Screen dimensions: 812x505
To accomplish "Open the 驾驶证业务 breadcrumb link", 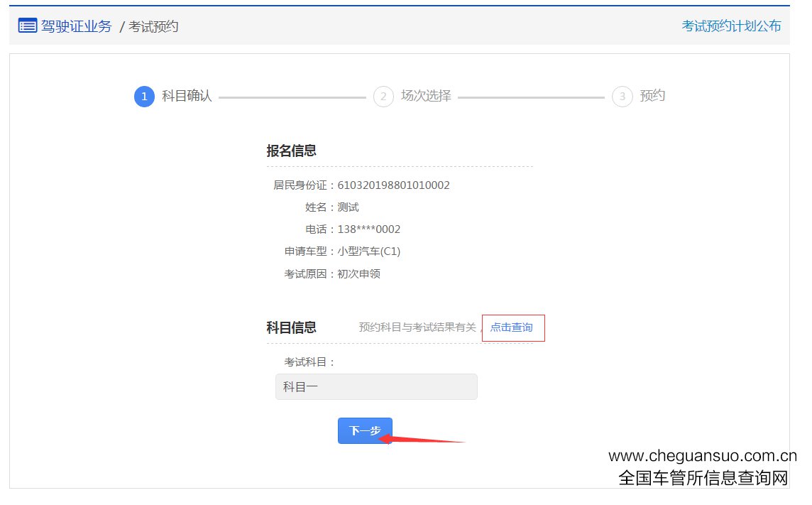I will pyautogui.click(x=76, y=26).
